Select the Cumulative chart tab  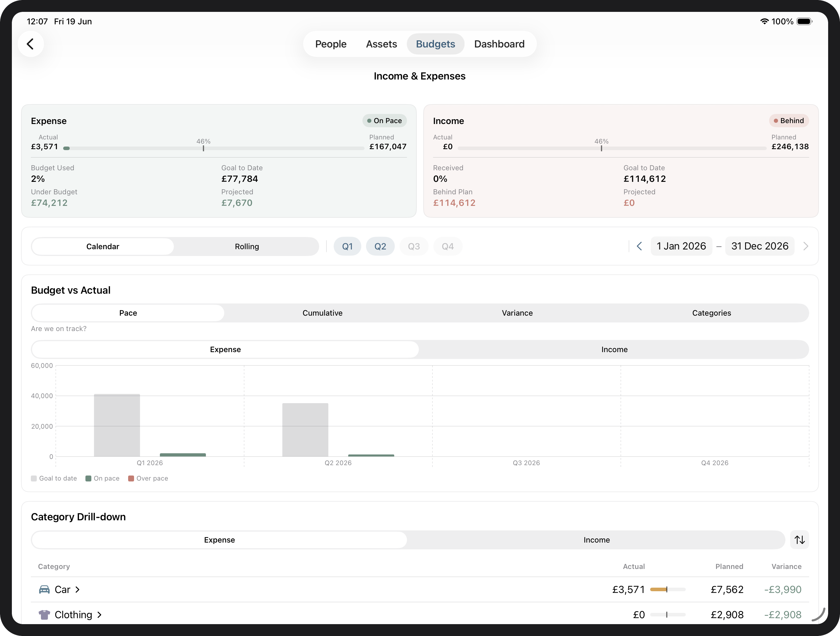[322, 313]
